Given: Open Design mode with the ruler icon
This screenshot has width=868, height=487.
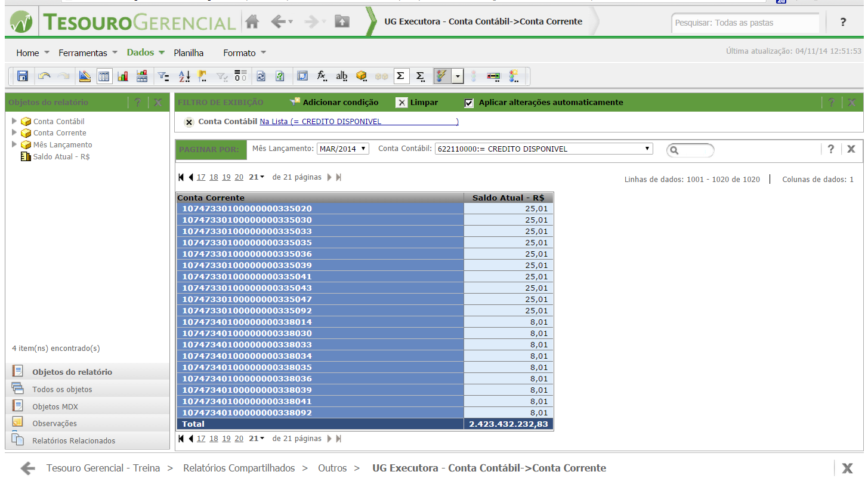Looking at the screenshot, I should tap(85, 76).
